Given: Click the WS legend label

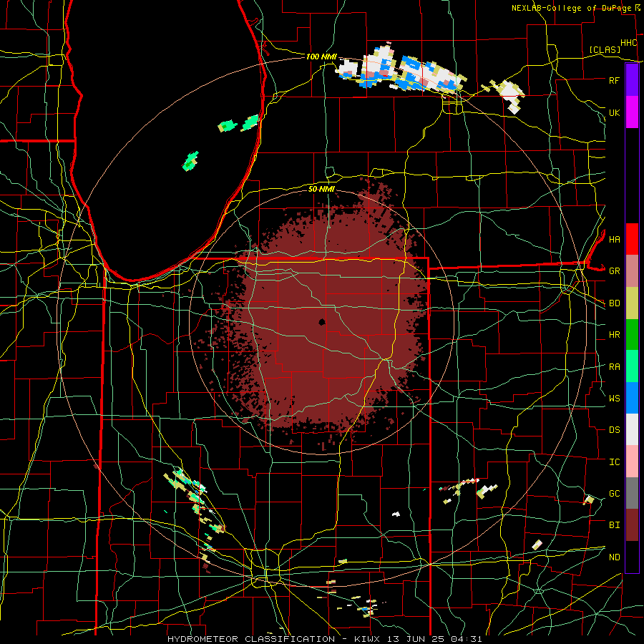Looking at the screenshot, I should pos(615,398).
